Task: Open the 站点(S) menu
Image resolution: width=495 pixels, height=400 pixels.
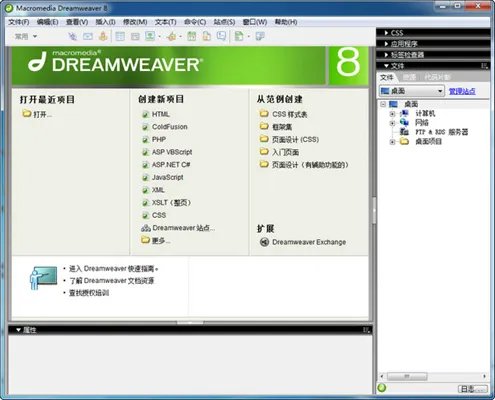Action: [224, 22]
